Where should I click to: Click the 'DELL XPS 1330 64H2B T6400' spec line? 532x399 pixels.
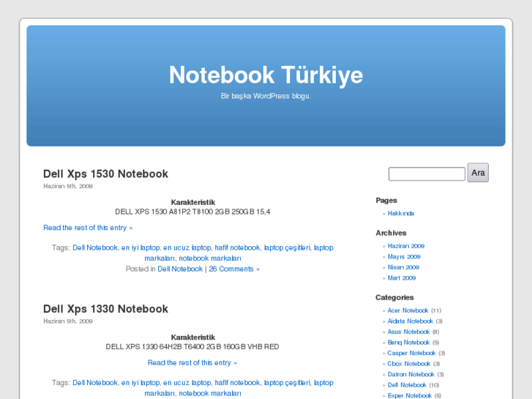tap(192, 347)
